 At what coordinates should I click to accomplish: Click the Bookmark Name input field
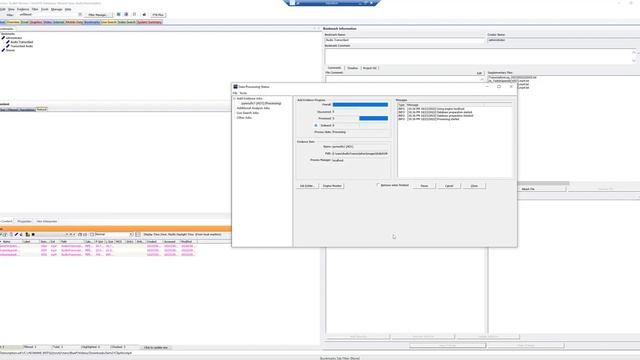(x=404, y=40)
